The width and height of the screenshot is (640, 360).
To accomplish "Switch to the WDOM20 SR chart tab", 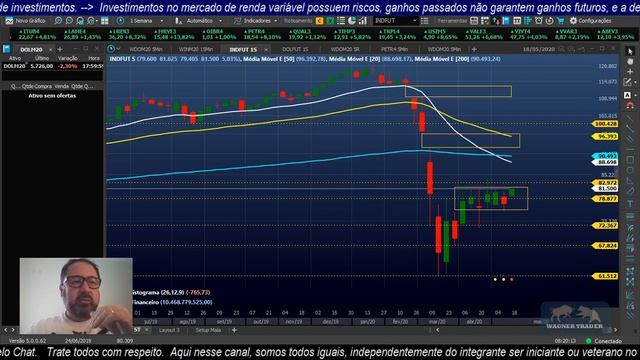I will [345, 49].
